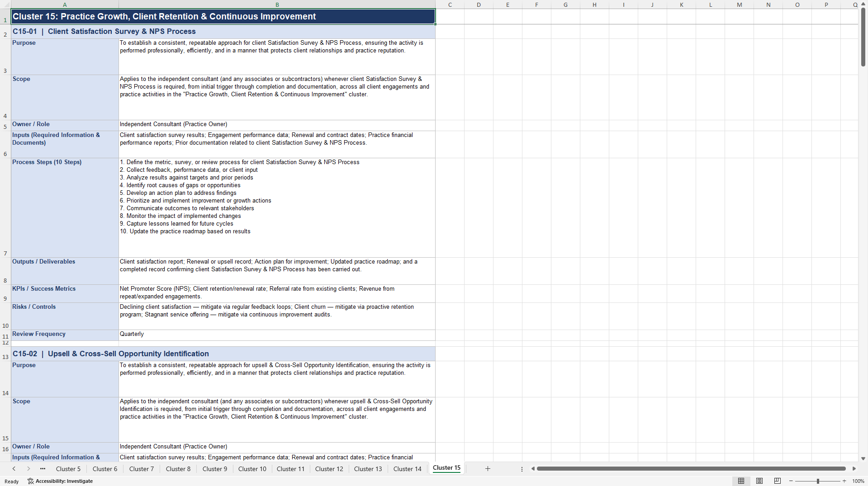Click the C15-01 Client Satisfaction Survey heading

(223, 31)
